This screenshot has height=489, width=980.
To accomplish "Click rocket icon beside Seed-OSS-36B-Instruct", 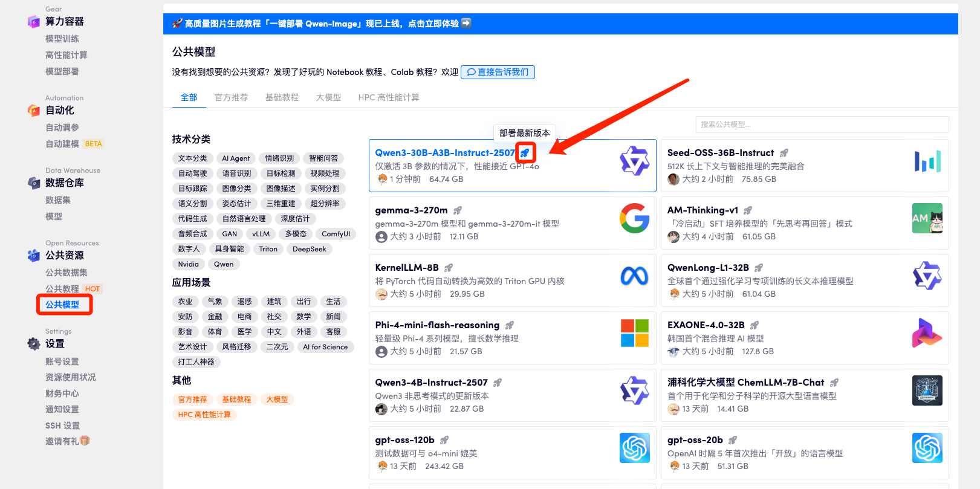I will (x=784, y=153).
